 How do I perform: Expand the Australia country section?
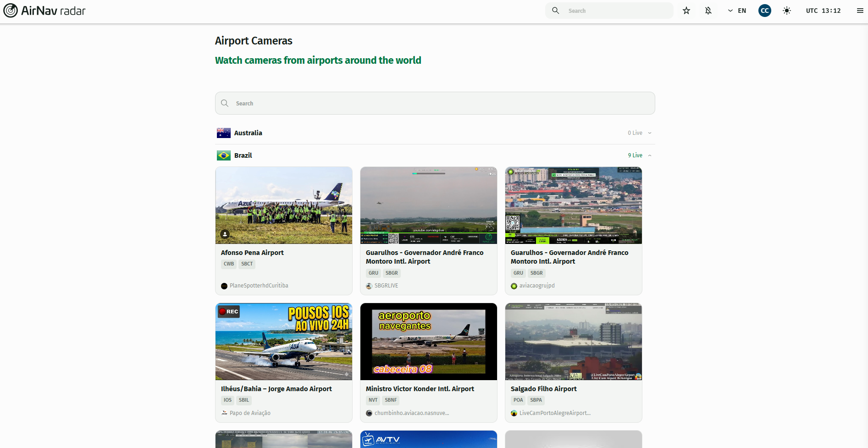435,133
